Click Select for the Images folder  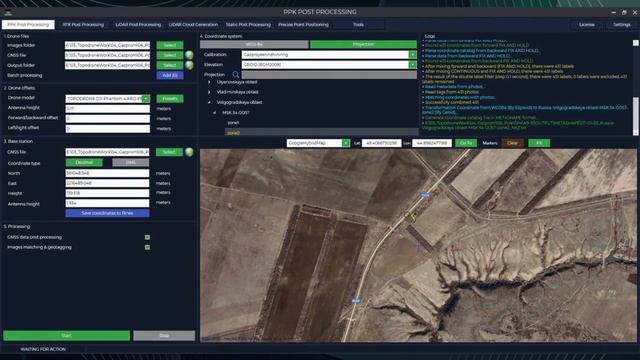[x=170, y=45]
